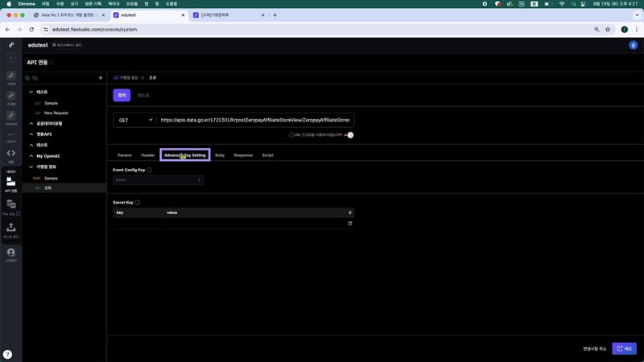
Task: Open the GET method dropdown
Action: (134, 120)
